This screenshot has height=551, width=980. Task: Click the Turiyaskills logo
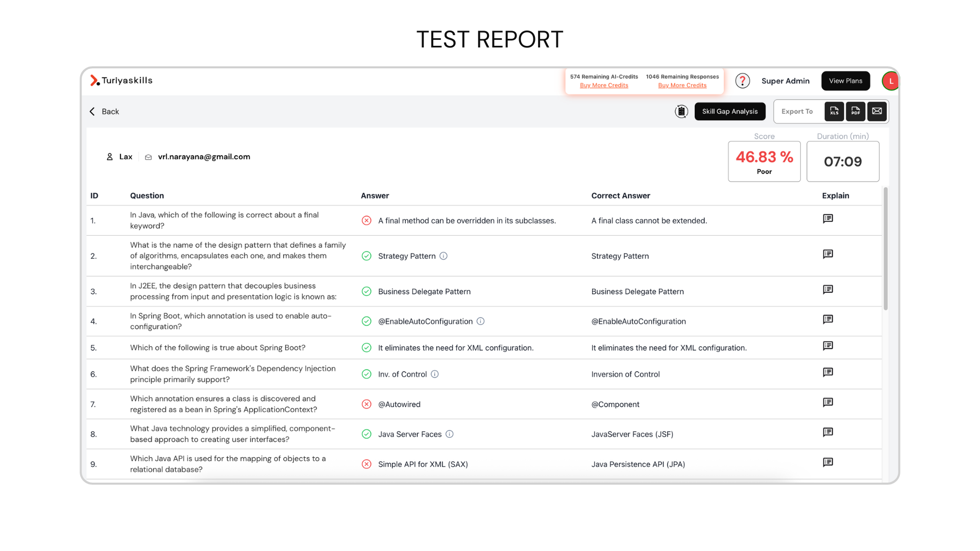pyautogui.click(x=121, y=81)
